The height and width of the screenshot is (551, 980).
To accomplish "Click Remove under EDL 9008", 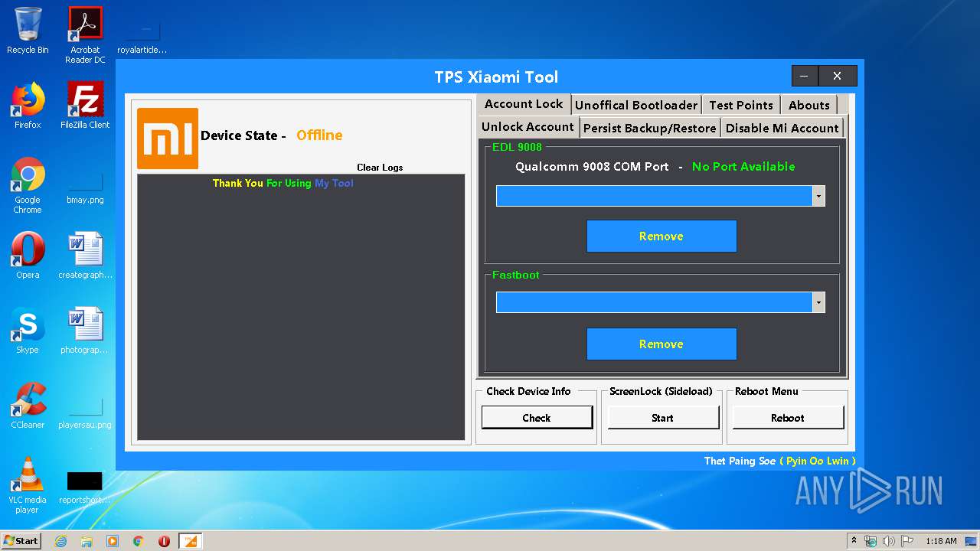I will click(x=661, y=236).
